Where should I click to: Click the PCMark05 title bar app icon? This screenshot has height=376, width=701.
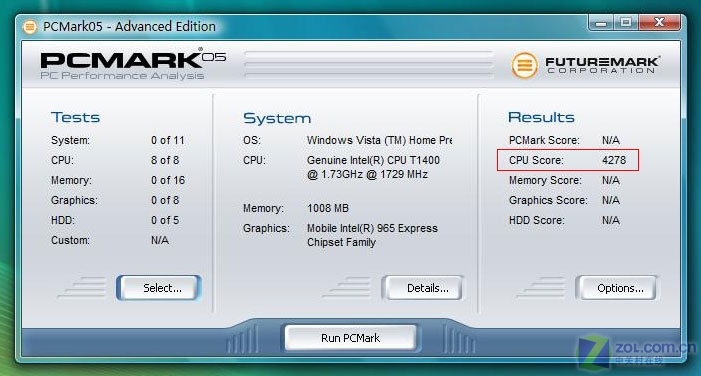point(30,27)
